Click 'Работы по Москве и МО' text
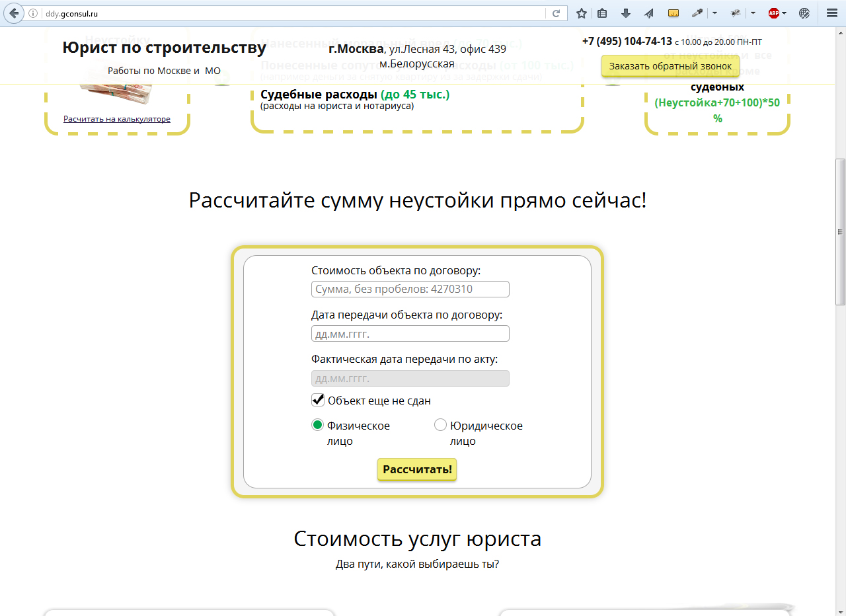The image size is (846, 616). (164, 71)
